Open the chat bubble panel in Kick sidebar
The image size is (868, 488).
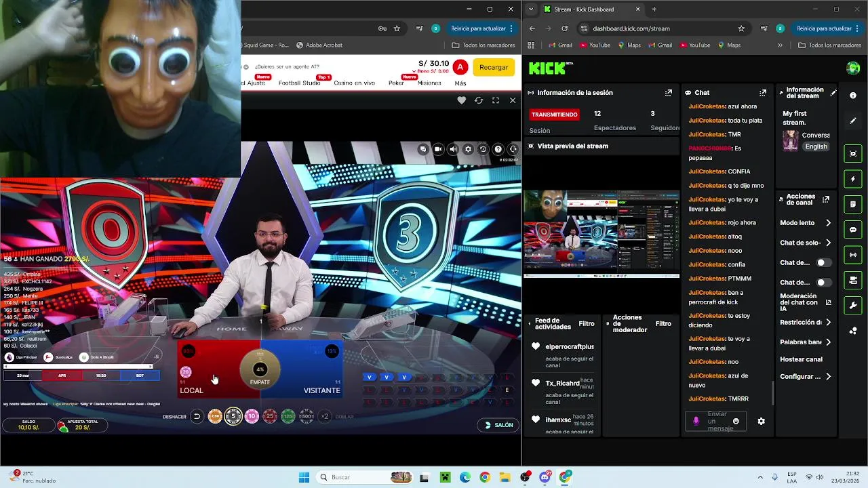coord(853,230)
